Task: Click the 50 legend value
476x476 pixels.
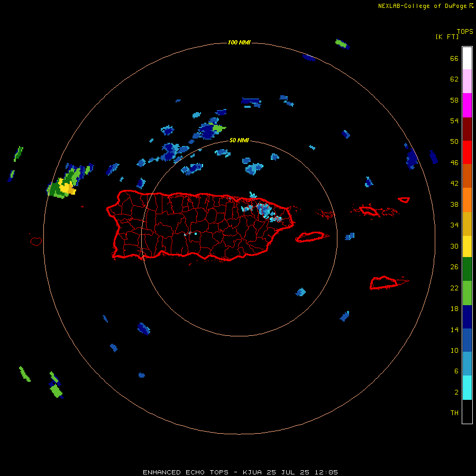Action: pyautogui.click(x=454, y=142)
